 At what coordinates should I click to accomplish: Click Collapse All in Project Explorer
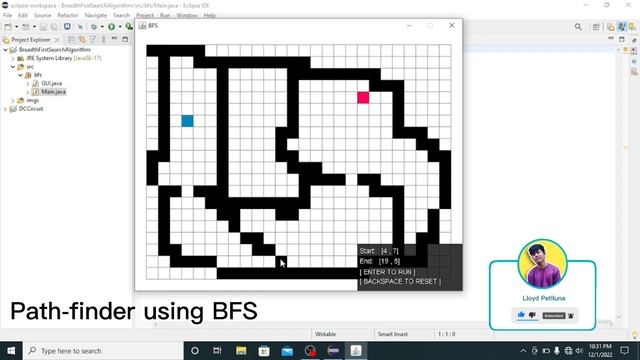point(71,39)
